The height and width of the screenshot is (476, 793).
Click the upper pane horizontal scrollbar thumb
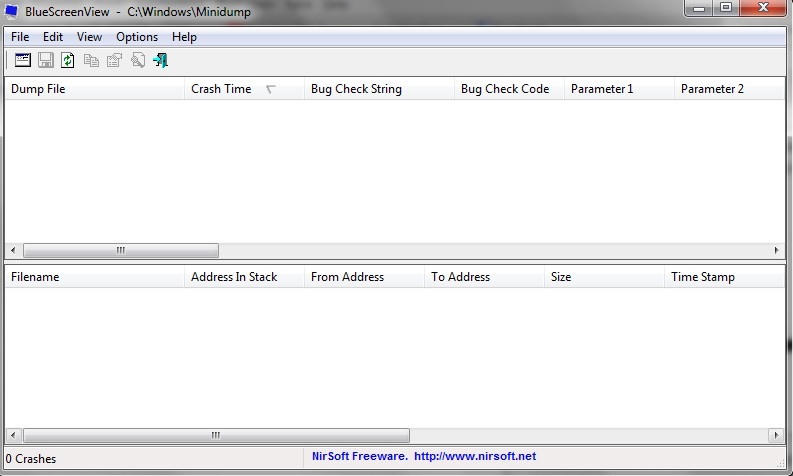[121, 250]
